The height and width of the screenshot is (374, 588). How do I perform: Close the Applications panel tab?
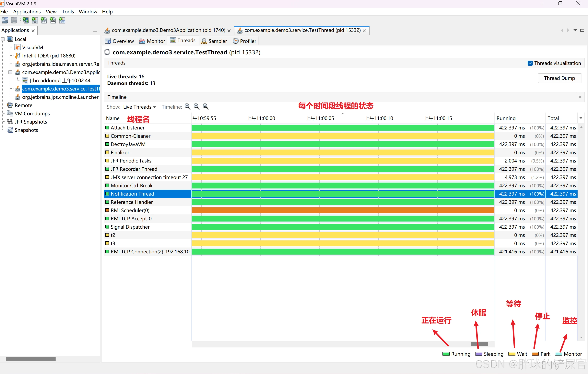click(x=33, y=31)
